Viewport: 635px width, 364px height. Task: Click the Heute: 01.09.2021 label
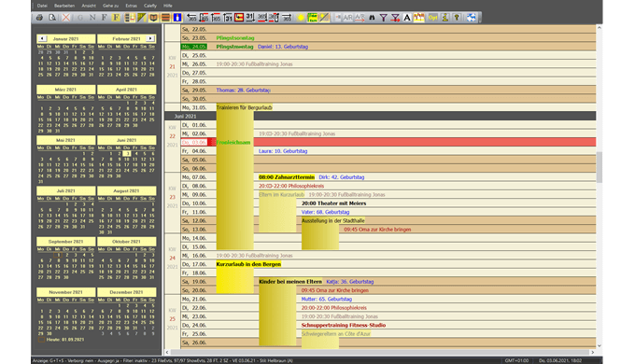tap(65, 340)
